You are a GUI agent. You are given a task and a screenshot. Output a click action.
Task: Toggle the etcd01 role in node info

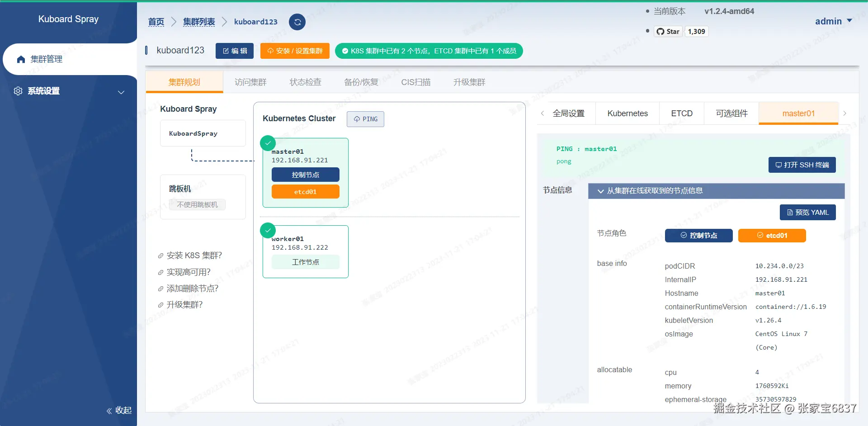(772, 236)
